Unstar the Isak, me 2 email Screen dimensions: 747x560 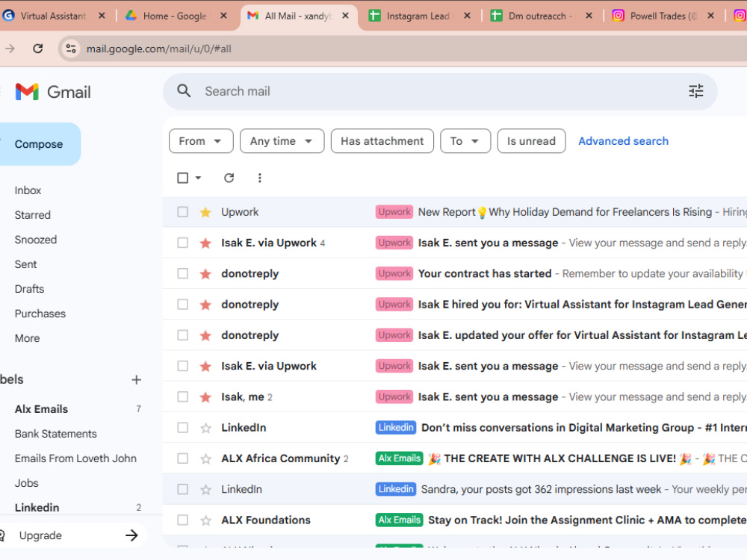pos(205,396)
